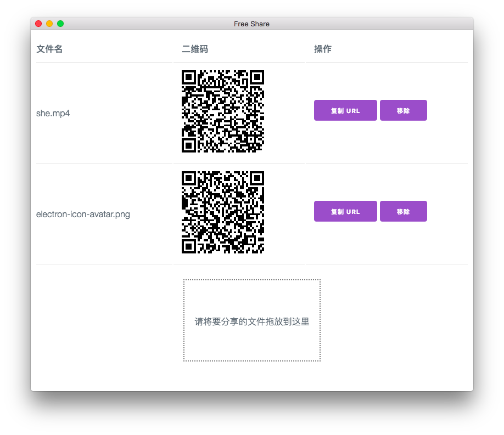Image resolution: width=504 pixels, height=435 pixels.
Task: Click the 二维码 column header
Action: pos(195,49)
